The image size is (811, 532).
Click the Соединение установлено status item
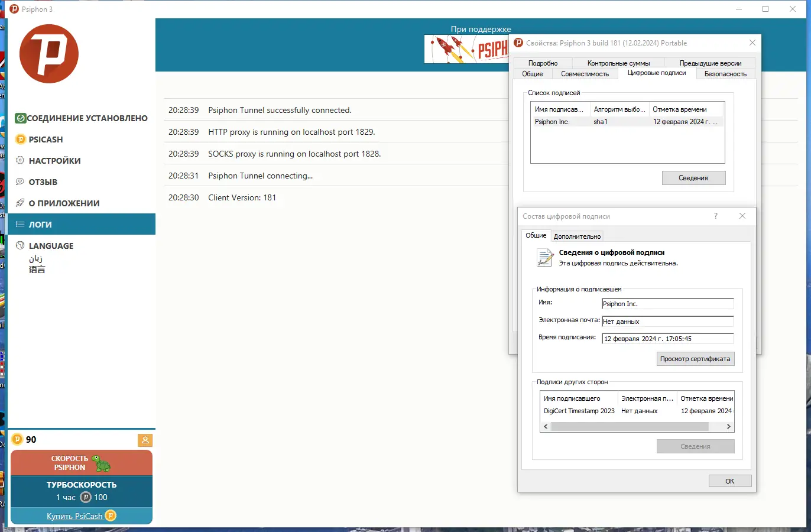[x=81, y=118]
